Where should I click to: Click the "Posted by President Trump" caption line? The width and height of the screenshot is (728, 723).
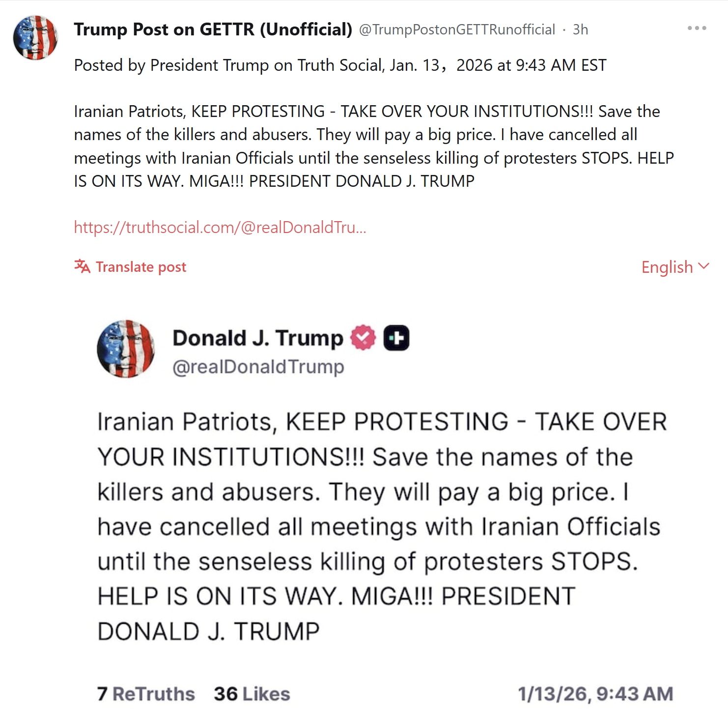click(340, 65)
